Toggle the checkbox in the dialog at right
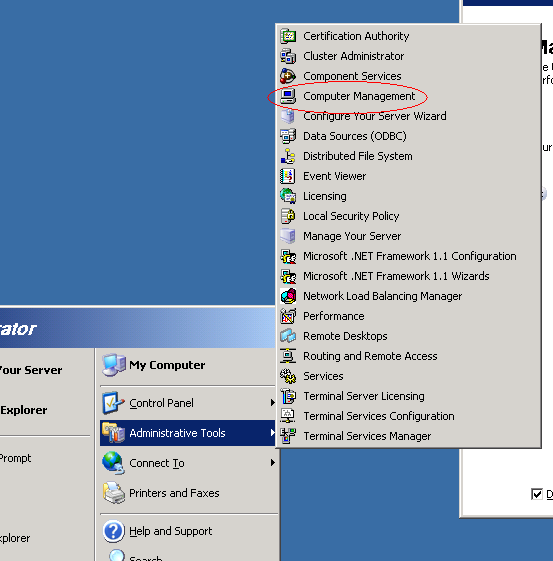The width and height of the screenshot is (553, 561). pyautogui.click(x=537, y=494)
